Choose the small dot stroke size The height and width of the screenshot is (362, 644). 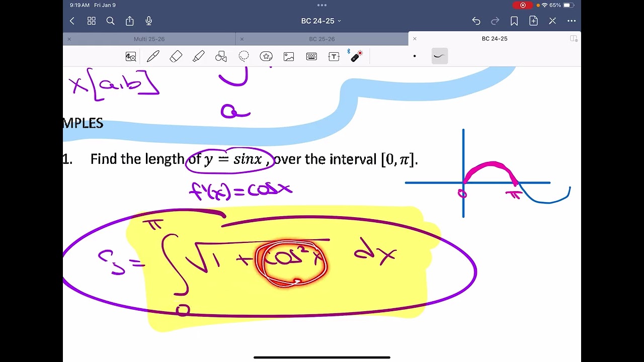pos(415,56)
